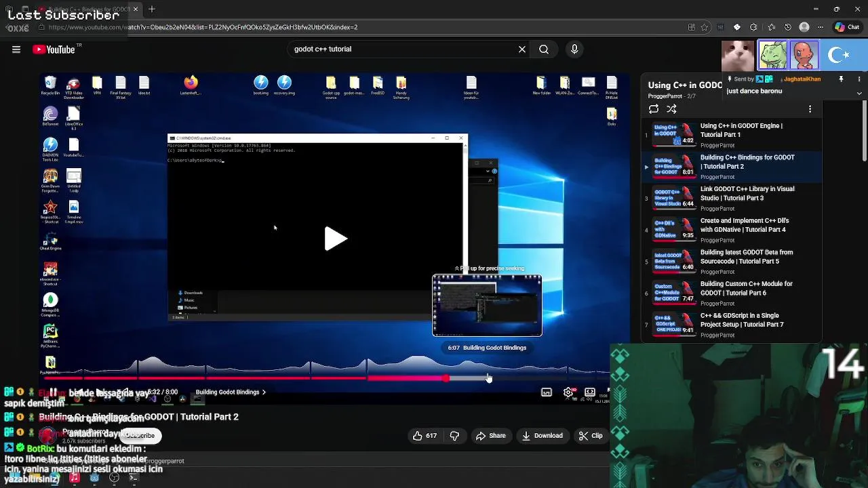Open the split-screen apps icon in address bar
Image resolution: width=868 pixels, height=488 pixels.
(x=692, y=27)
